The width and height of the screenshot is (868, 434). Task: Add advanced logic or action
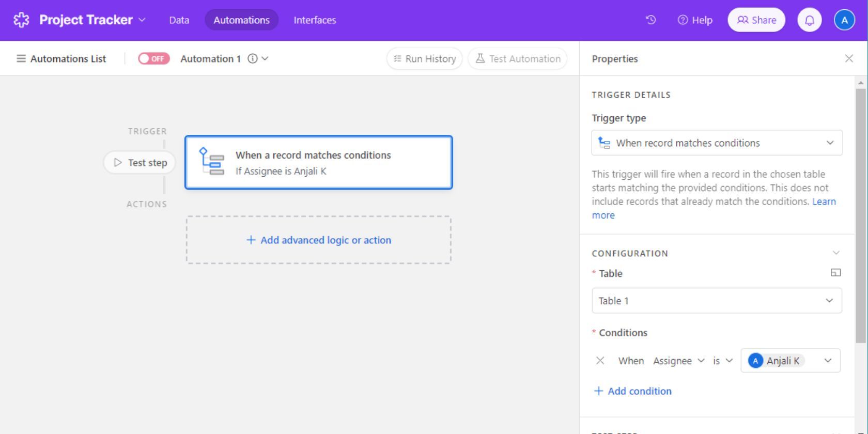coord(319,240)
